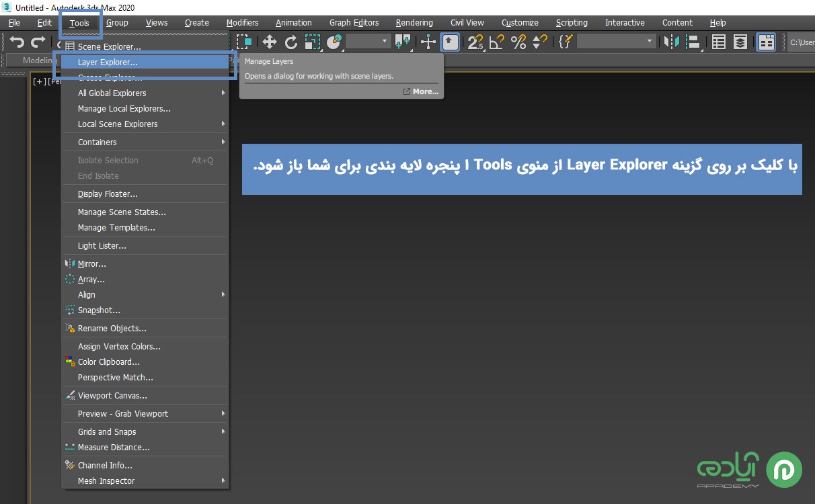
Task: Open the Scripting menu
Action: (x=572, y=23)
